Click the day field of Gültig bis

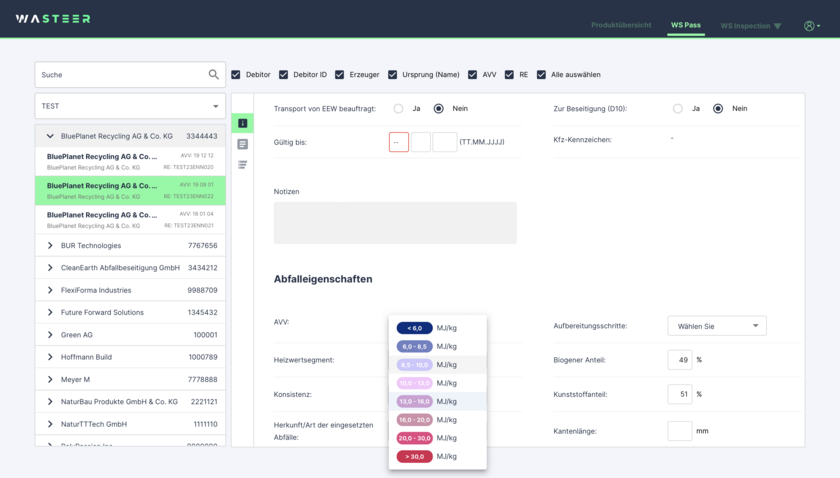(x=399, y=142)
